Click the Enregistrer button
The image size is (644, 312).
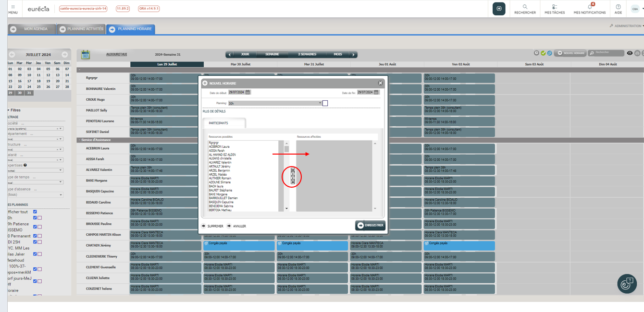(370, 225)
